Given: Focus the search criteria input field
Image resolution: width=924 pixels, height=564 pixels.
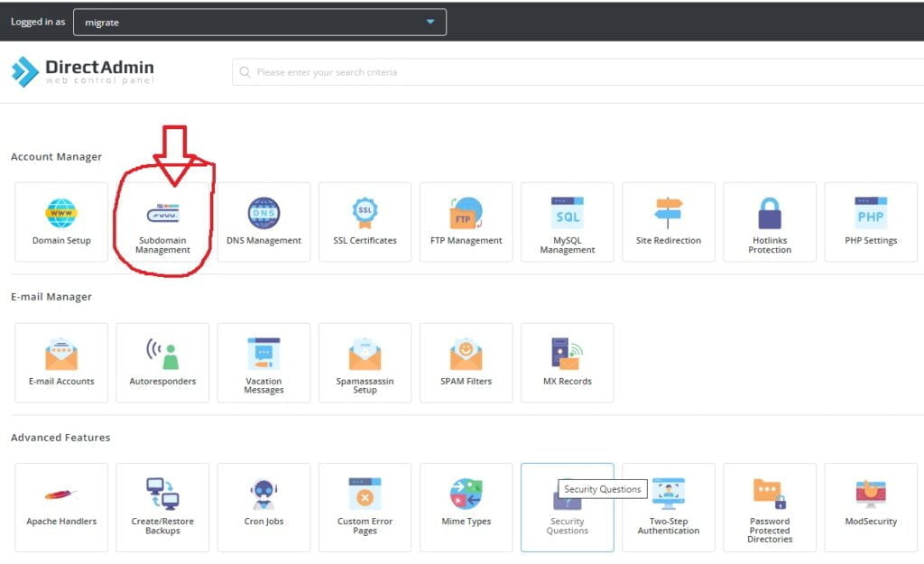Looking at the screenshot, I should pos(577,72).
